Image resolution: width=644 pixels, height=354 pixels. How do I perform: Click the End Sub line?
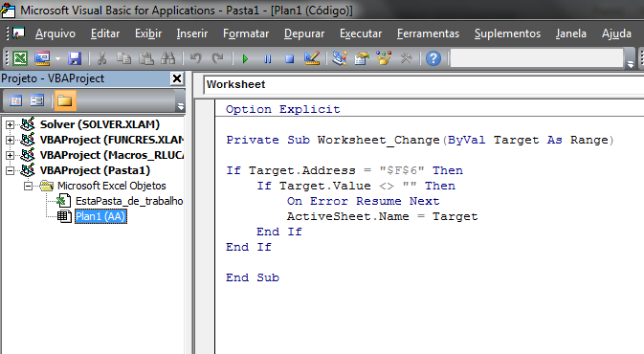click(x=253, y=277)
